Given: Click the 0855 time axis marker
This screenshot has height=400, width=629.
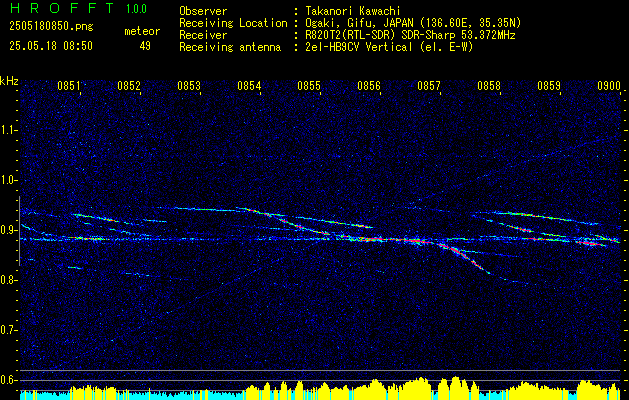Looking at the screenshot, I should [309, 86].
